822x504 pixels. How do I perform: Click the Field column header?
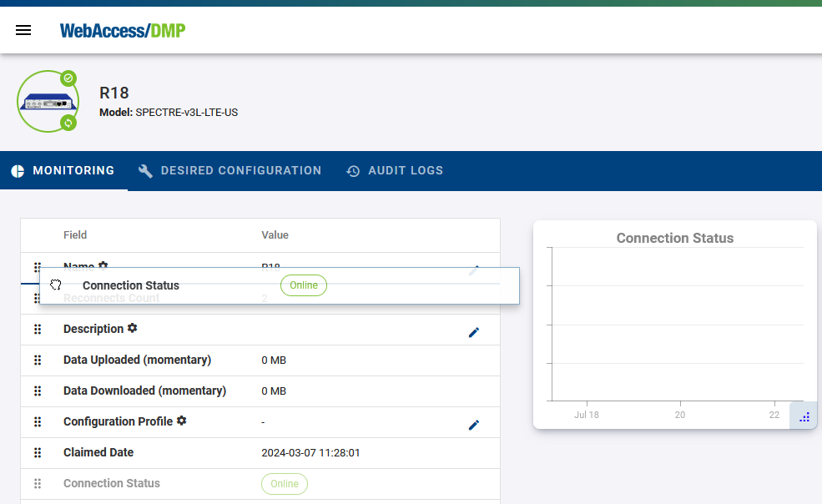click(75, 235)
